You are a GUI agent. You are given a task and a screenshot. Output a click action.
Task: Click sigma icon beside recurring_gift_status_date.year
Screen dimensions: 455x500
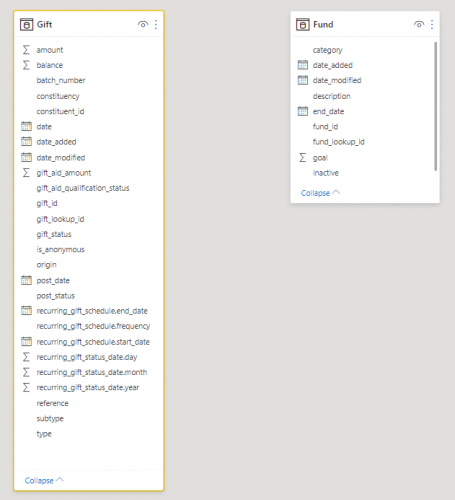pos(26,387)
